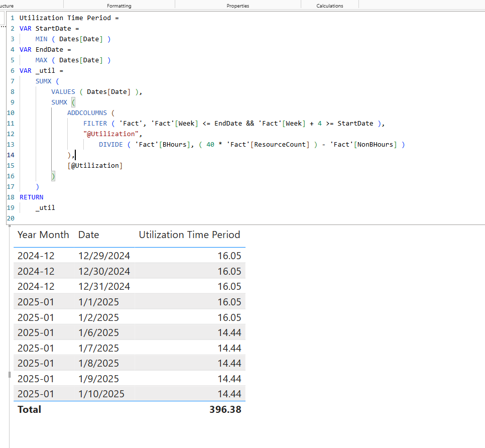Viewport: 485px width, 448px height.
Task: Click 2025-01 in the 1/1/2025 row
Action: point(36,302)
